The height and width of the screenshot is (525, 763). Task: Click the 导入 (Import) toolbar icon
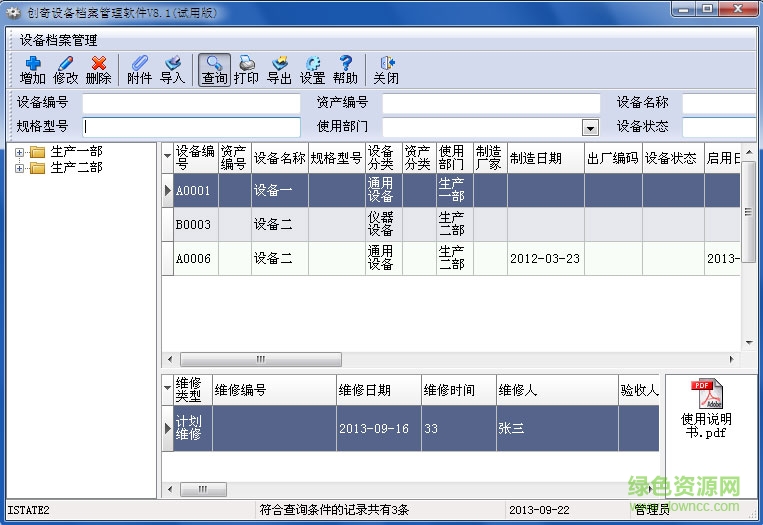[173, 69]
